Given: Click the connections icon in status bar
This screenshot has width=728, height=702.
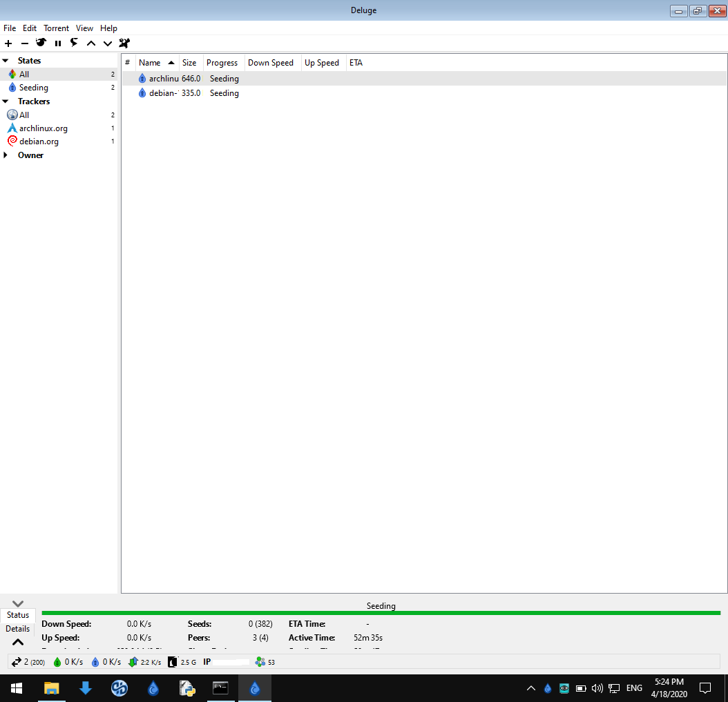Looking at the screenshot, I should click(x=17, y=662).
